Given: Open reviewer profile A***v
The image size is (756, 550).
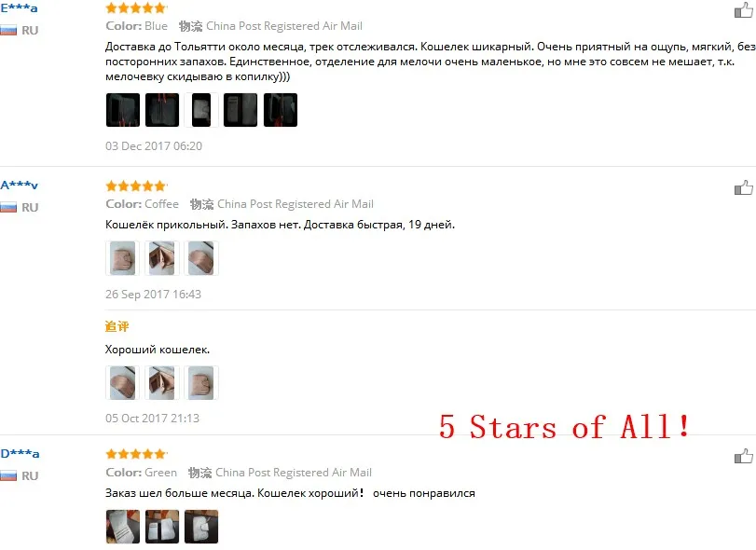Looking at the screenshot, I should tap(19, 186).
